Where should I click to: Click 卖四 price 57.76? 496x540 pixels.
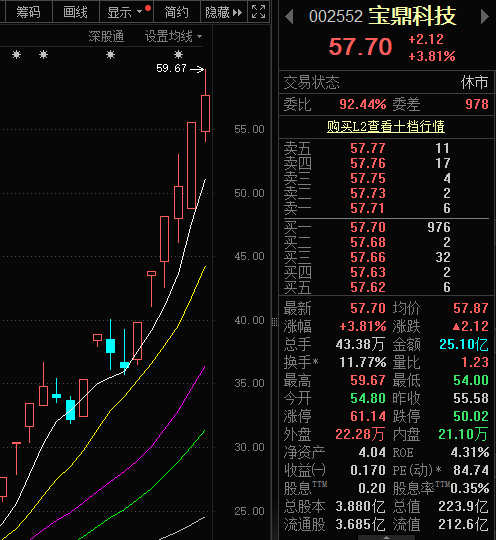pyautogui.click(x=368, y=163)
